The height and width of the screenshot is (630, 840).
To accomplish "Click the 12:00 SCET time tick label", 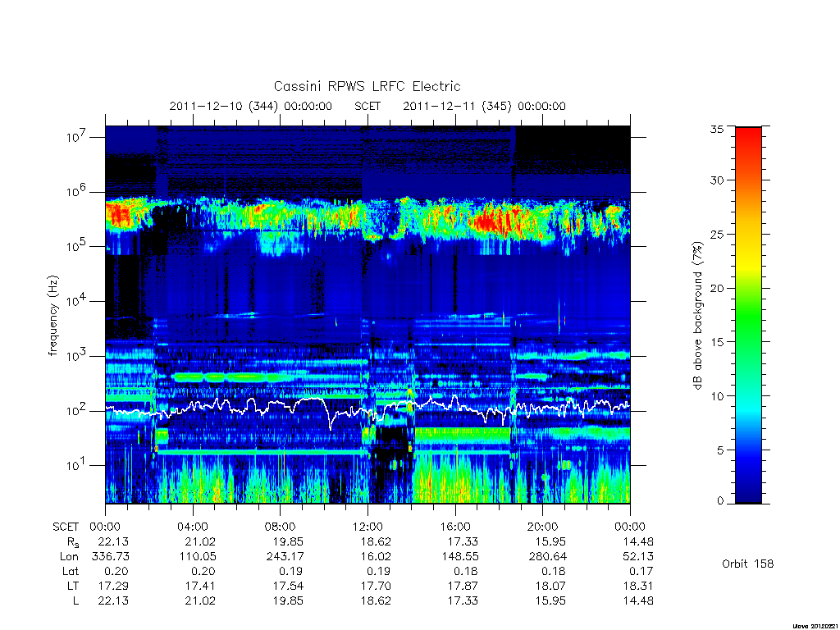I will click(x=367, y=527).
